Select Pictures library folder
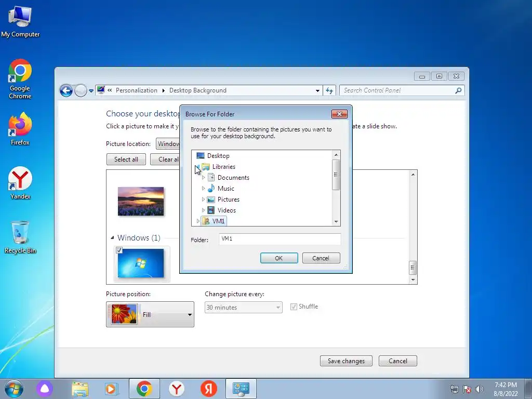 click(x=229, y=199)
